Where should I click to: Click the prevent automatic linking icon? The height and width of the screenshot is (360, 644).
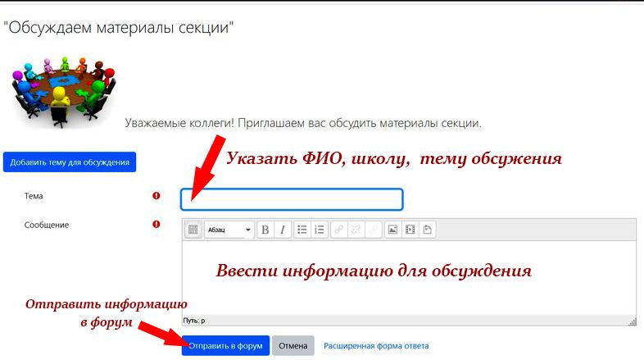tap(373, 230)
